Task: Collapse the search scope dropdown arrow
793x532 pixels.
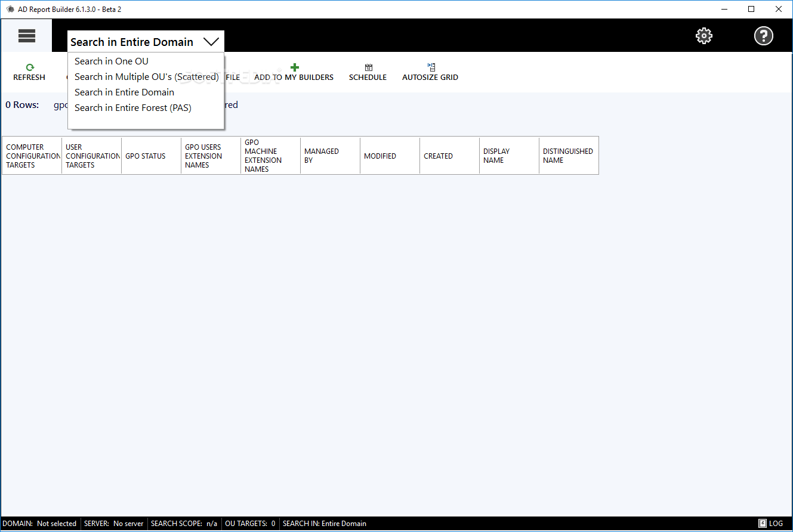Action: click(211, 42)
